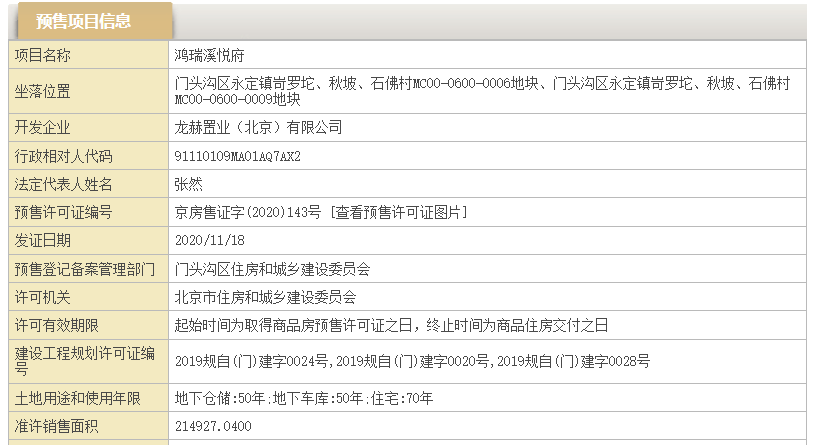Select 门头沟区住房和城乡建设委员会 value
This screenshot has width=817, height=445.
coord(272,269)
